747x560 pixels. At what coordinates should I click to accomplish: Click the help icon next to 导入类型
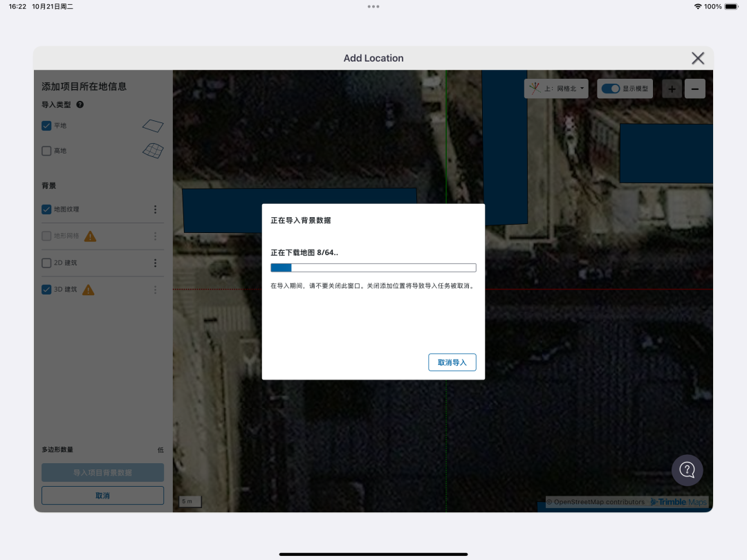[80, 105]
